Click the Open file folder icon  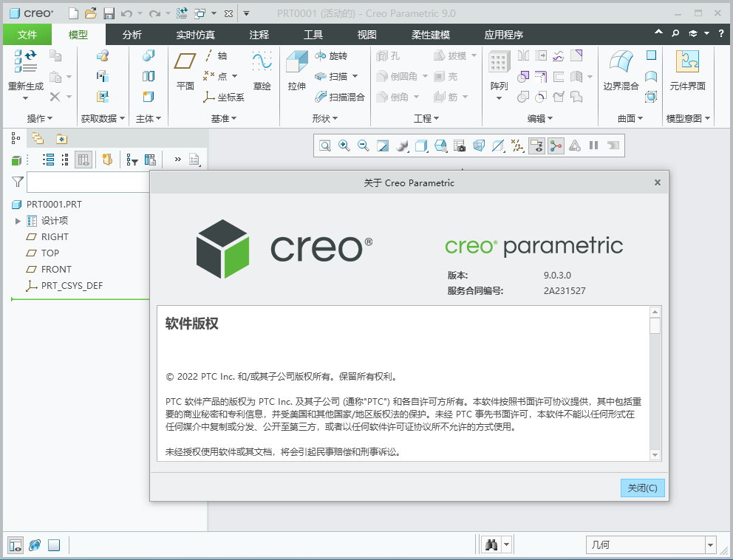pyautogui.click(x=91, y=13)
